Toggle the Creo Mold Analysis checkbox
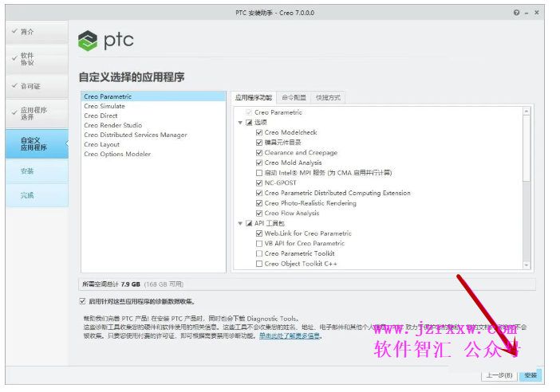 [x=259, y=163]
